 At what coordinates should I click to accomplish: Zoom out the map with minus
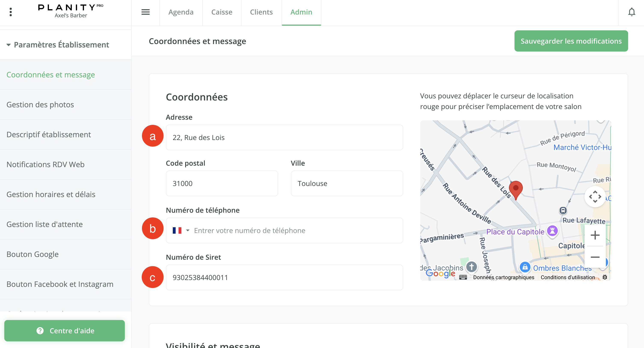pyautogui.click(x=595, y=257)
